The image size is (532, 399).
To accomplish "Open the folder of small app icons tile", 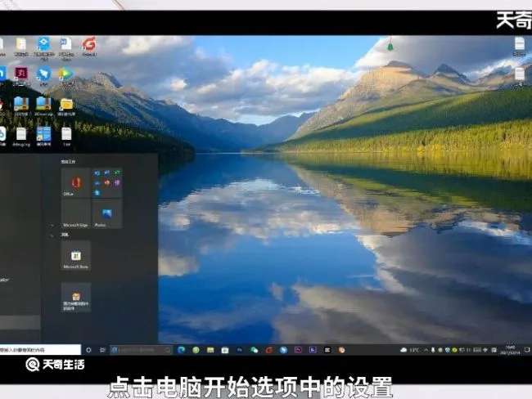I will 107,183.
